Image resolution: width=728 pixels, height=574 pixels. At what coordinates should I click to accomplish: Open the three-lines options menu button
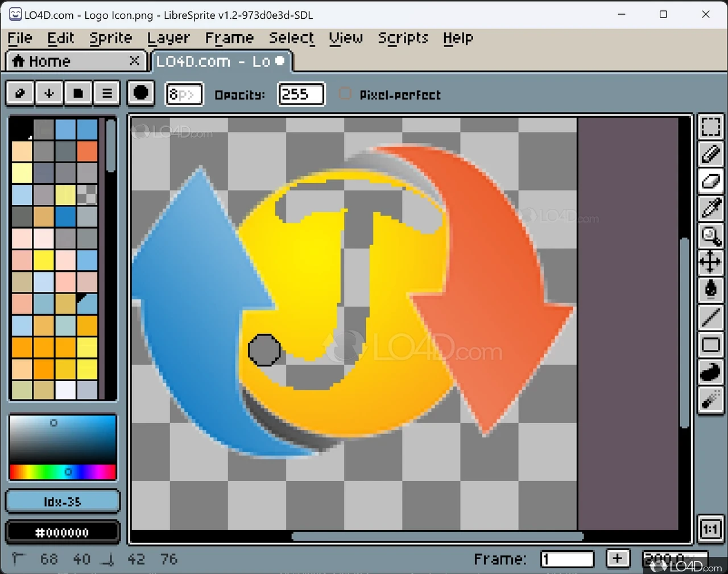[107, 93]
